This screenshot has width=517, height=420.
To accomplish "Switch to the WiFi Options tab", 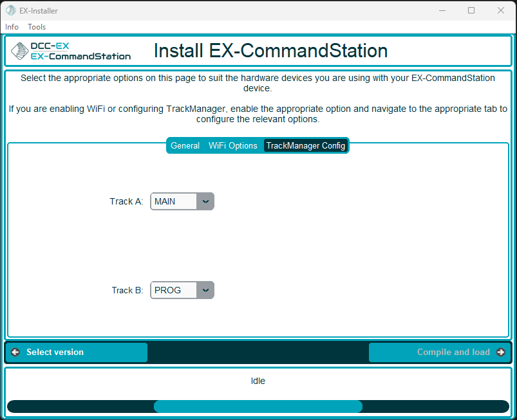I will pyautogui.click(x=233, y=145).
